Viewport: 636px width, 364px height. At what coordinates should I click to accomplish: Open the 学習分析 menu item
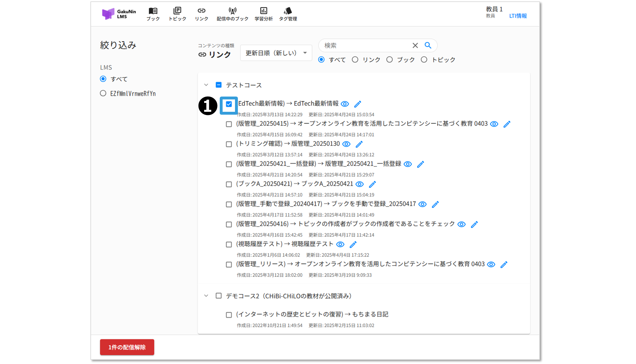point(263,14)
